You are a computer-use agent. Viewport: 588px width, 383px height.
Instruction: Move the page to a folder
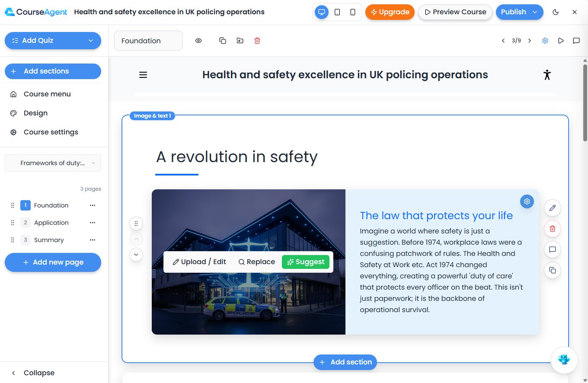240,40
